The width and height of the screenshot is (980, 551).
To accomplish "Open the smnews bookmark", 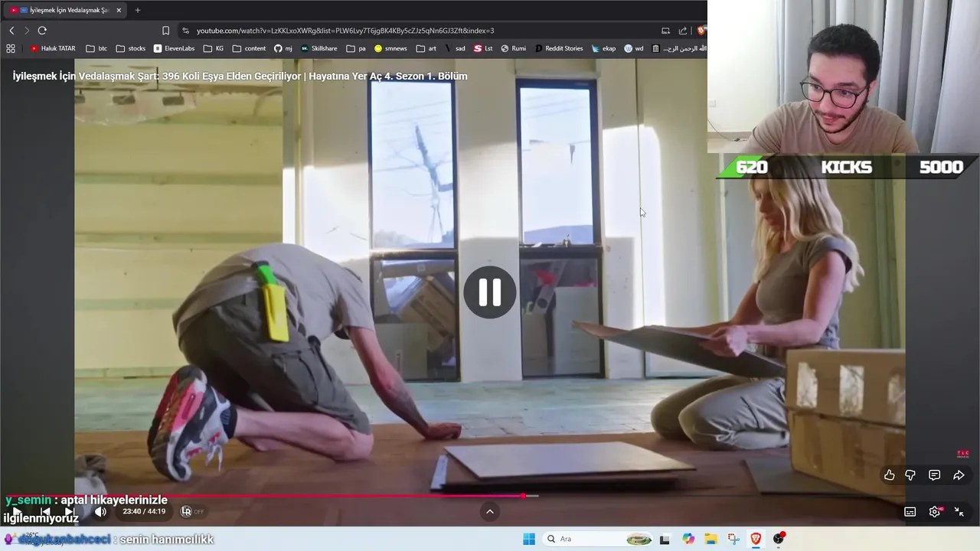I will coord(390,48).
